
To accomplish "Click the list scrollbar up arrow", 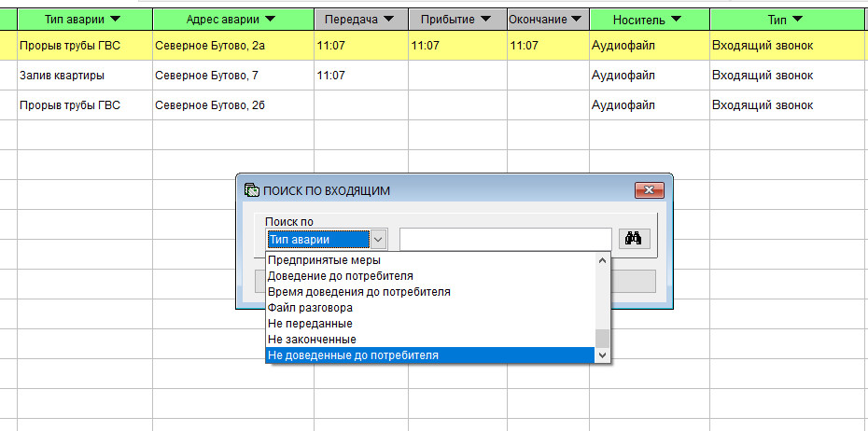I will pos(603,260).
